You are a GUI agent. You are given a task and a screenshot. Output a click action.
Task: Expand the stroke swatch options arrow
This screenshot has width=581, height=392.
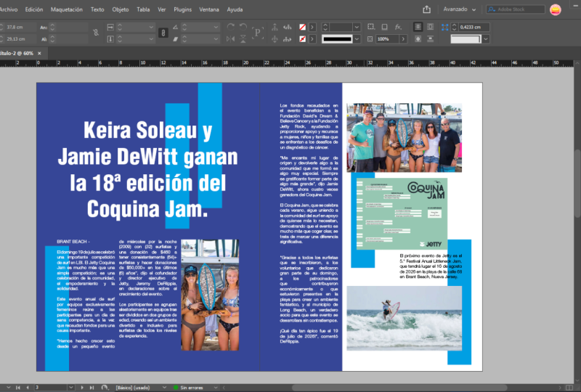312,39
